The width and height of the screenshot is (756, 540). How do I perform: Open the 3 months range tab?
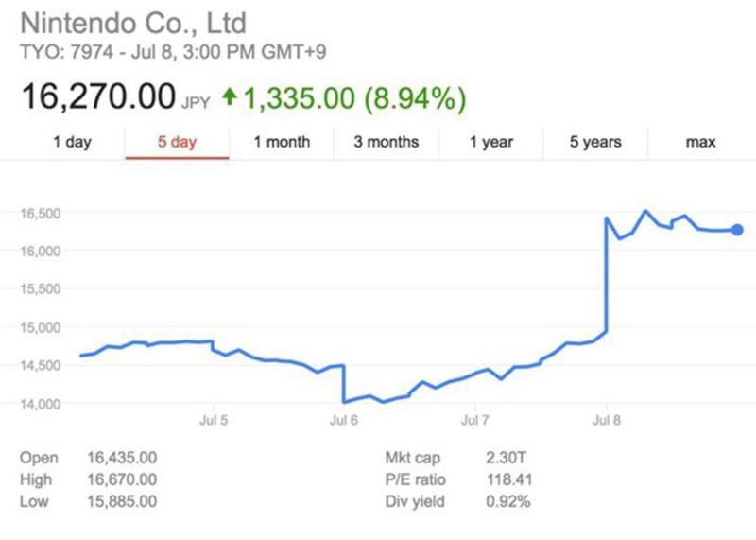[x=386, y=143]
